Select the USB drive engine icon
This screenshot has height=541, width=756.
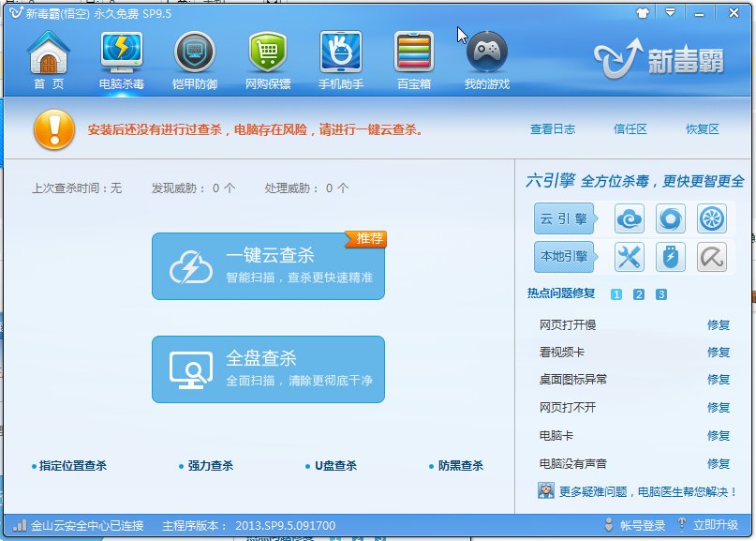(x=671, y=257)
